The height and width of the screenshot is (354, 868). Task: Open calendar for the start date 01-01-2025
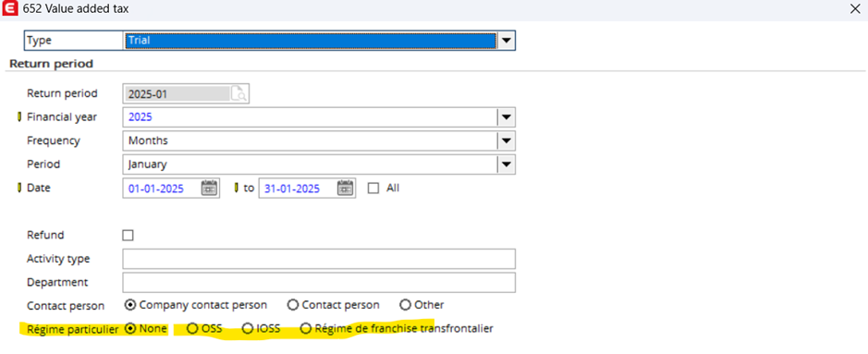[209, 188]
